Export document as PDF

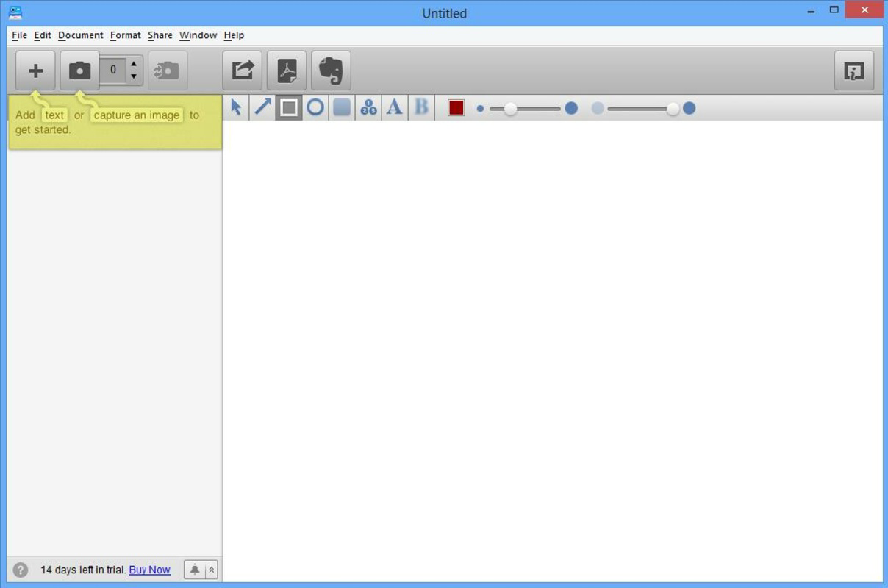tap(287, 71)
